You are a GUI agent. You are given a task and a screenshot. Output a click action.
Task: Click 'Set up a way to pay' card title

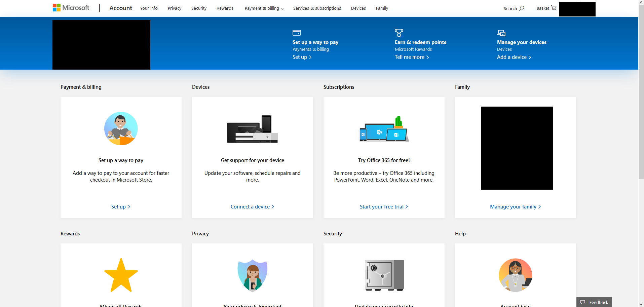point(121,160)
